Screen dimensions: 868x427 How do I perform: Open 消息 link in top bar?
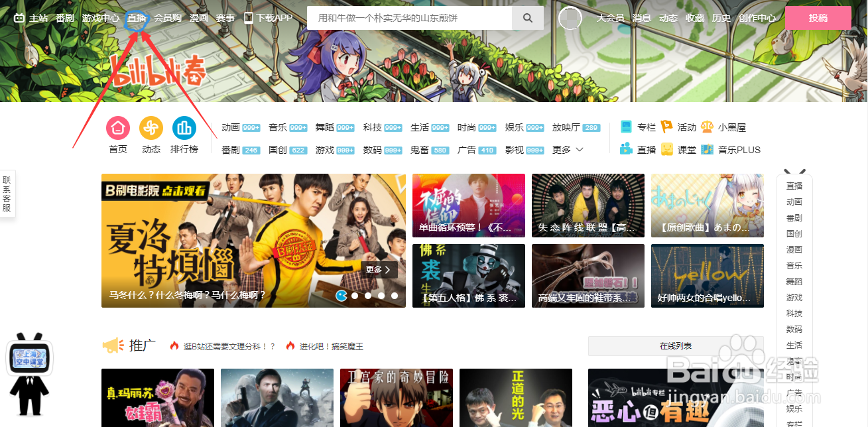[641, 18]
